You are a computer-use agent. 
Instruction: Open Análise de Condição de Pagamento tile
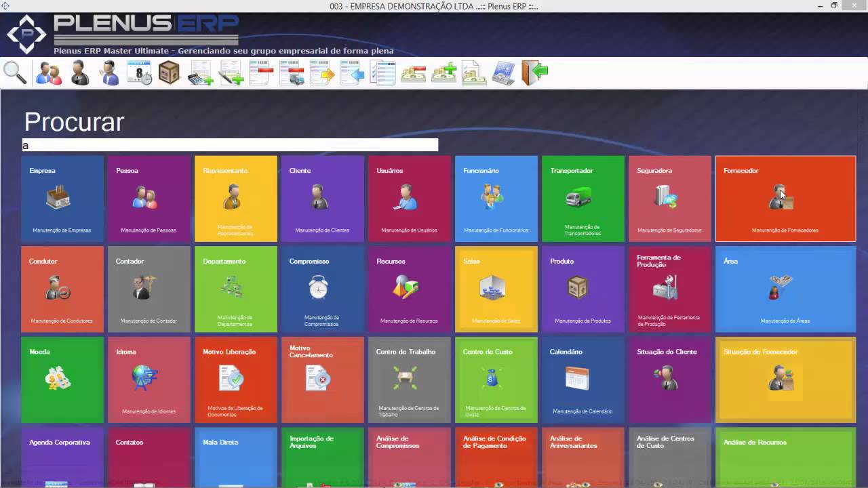[496, 457]
